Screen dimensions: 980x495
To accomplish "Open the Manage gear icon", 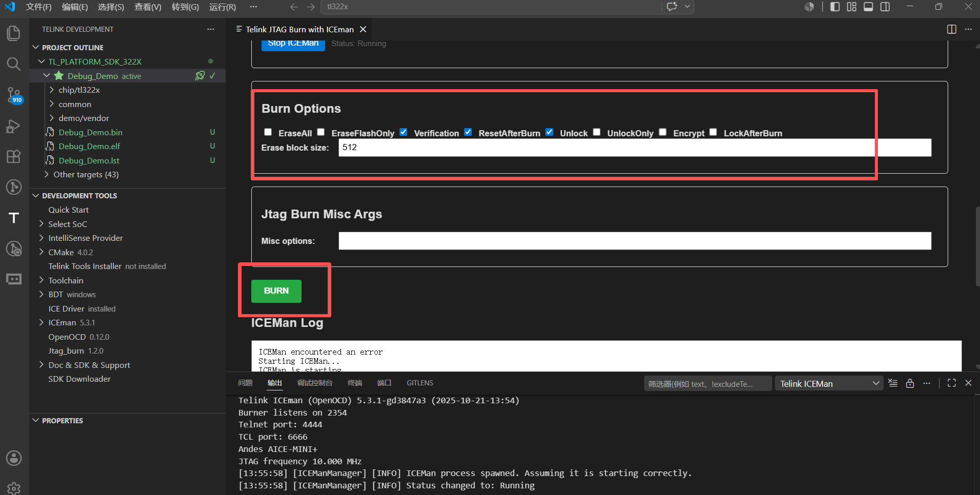I will click(14, 488).
